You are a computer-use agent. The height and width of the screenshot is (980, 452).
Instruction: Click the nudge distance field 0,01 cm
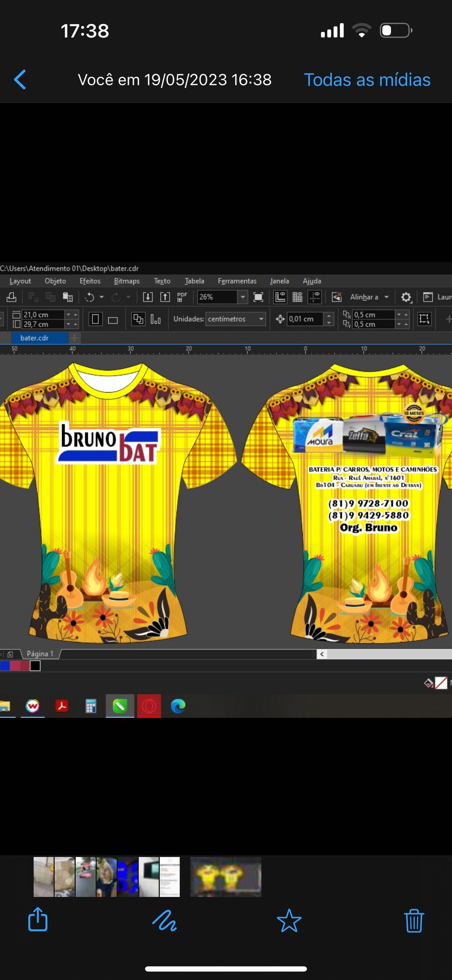click(x=305, y=319)
